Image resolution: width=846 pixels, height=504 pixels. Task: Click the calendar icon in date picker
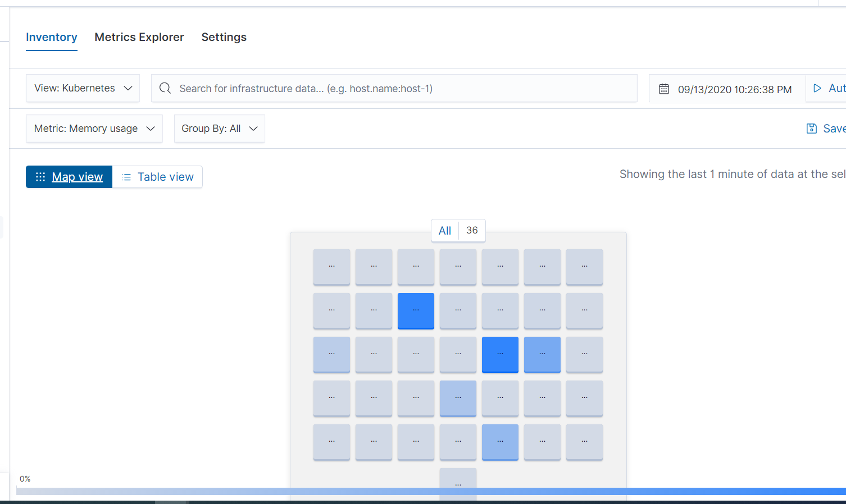664,89
